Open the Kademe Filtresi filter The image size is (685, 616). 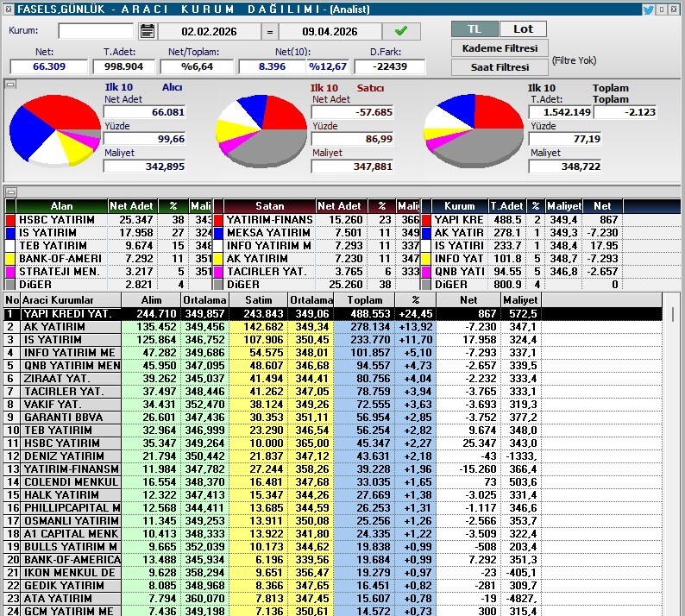pos(499,48)
